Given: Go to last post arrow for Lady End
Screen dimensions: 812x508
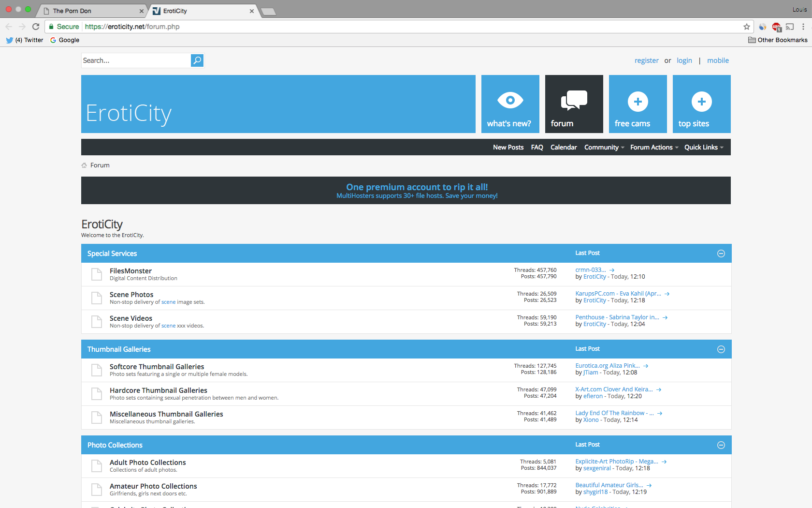Looking at the screenshot, I should click(660, 413).
